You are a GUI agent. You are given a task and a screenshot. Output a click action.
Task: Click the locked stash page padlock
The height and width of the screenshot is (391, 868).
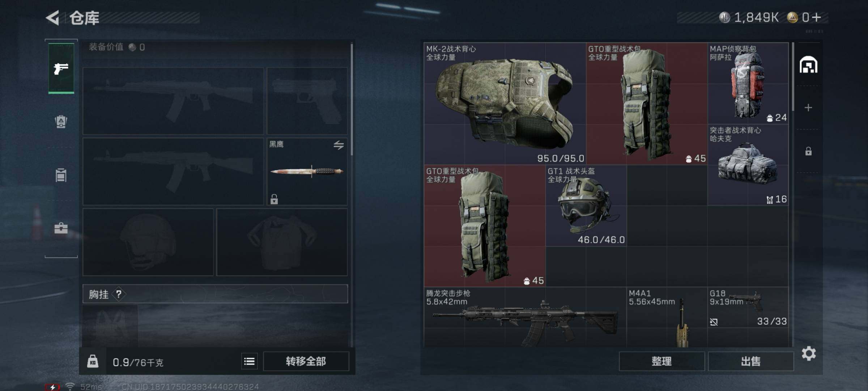808,151
